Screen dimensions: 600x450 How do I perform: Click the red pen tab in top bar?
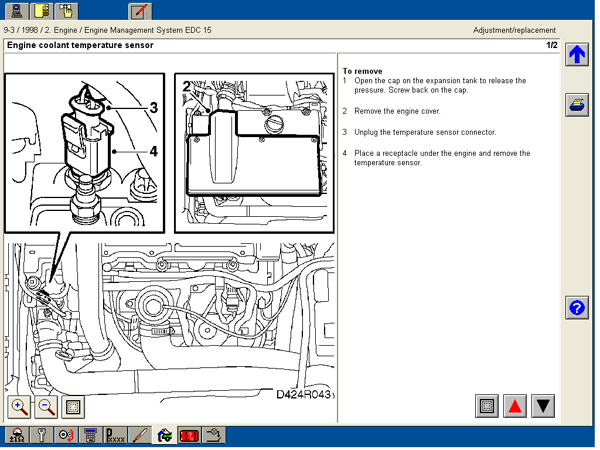coord(141,11)
